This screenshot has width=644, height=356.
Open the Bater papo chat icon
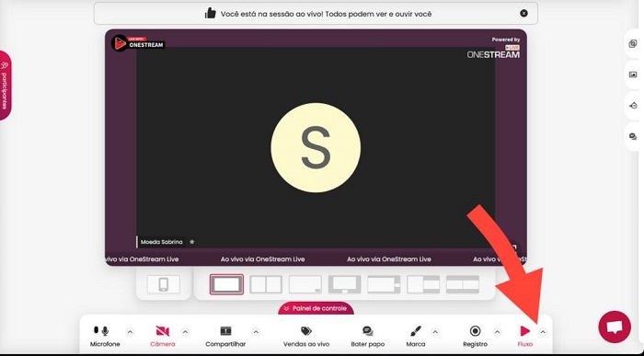[368, 331]
